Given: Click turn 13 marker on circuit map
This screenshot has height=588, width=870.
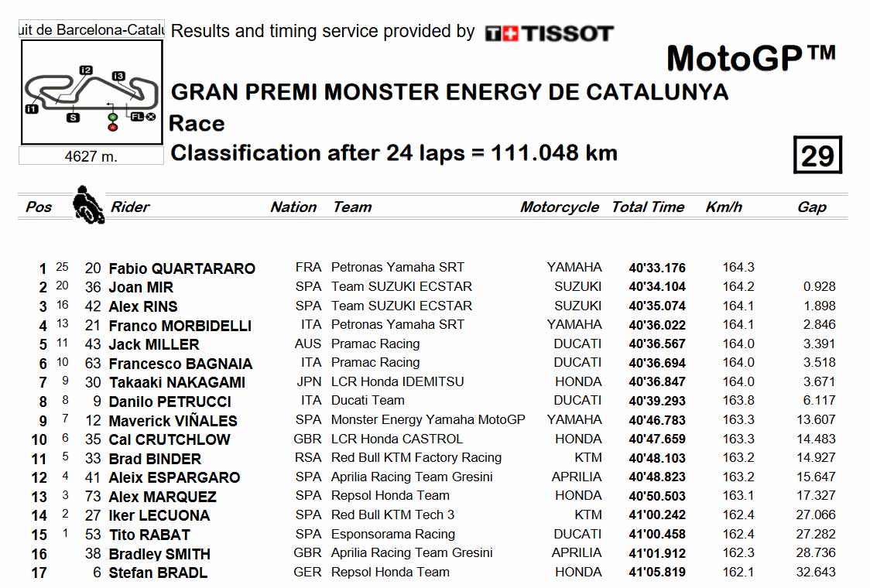Looking at the screenshot, I should pyautogui.click(x=118, y=76).
